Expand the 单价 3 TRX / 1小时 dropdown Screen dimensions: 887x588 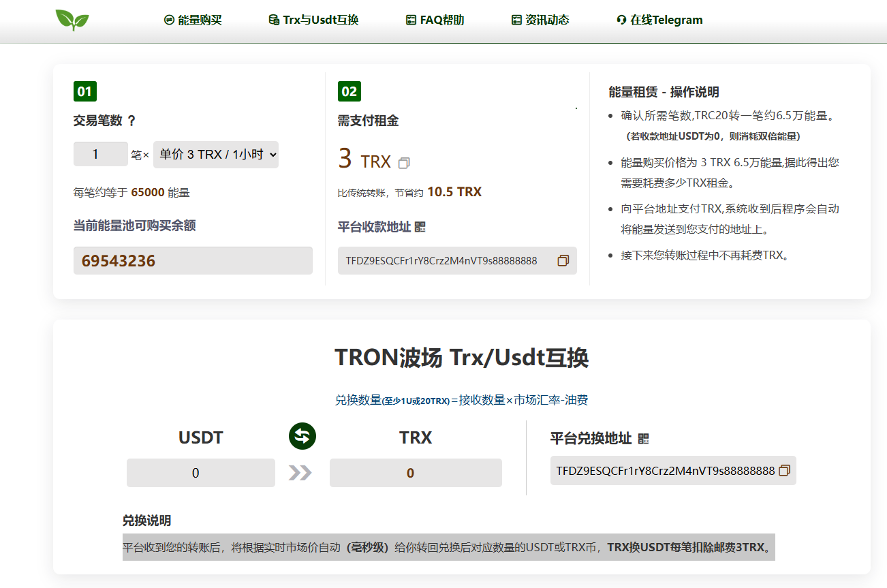[x=216, y=155]
